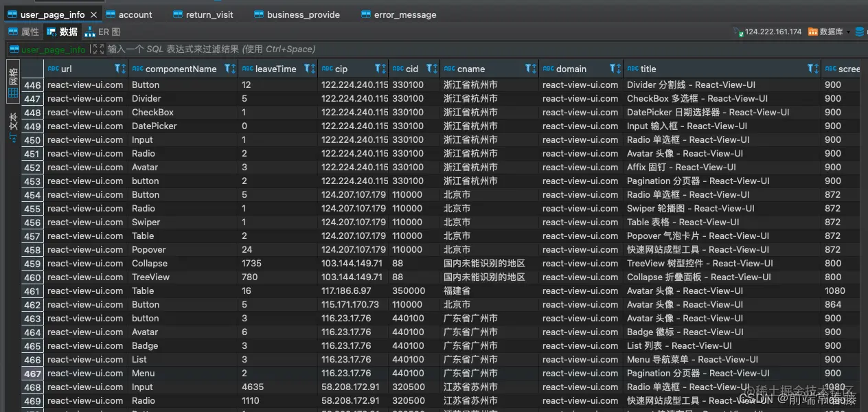Click the ABC type icon of domain column

pyautogui.click(x=548, y=69)
